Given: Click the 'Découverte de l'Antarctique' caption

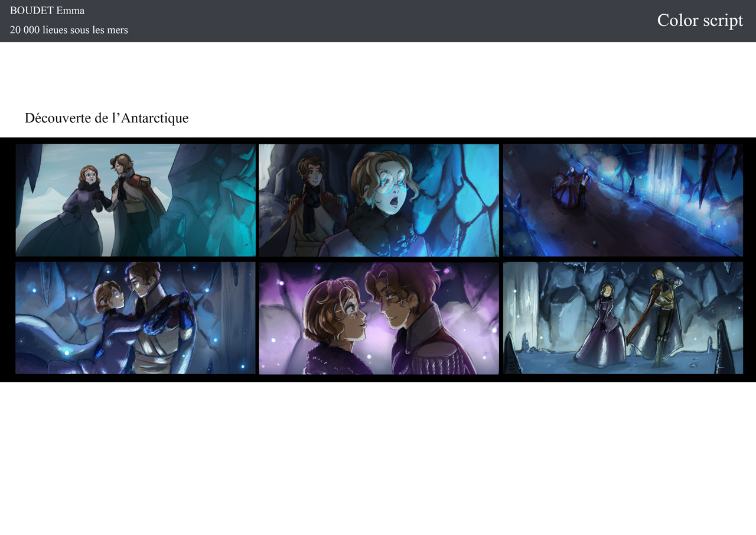Looking at the screenshot, I should [107, 118].
